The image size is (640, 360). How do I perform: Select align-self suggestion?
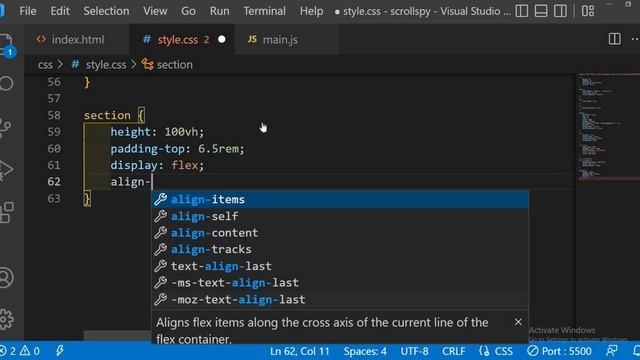coord(340,216)
